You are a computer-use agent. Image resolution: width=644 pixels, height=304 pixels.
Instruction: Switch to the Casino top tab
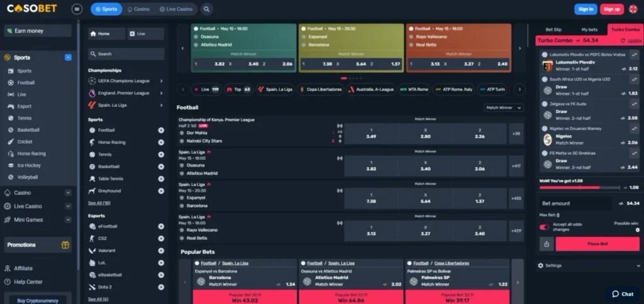(x=138, y=9)
